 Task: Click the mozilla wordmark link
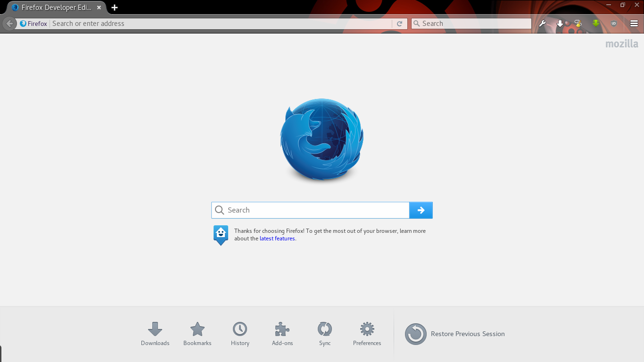pos(622,44)
